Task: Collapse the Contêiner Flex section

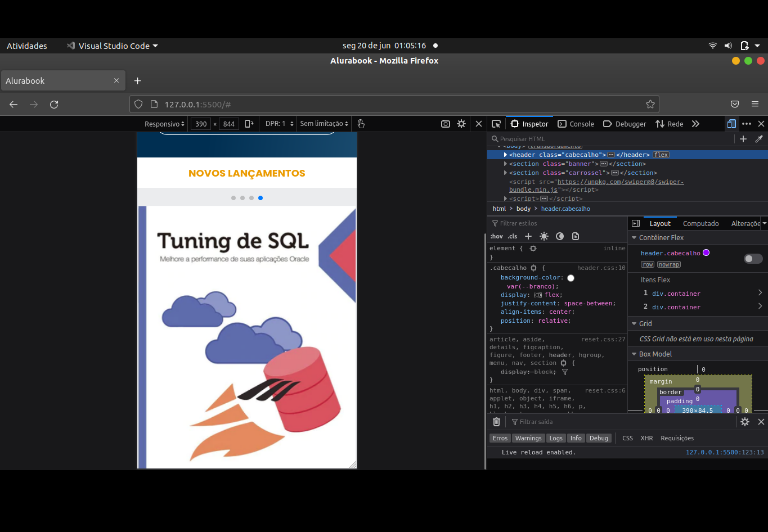Action: pyautogui.click(x=634, y=237)
